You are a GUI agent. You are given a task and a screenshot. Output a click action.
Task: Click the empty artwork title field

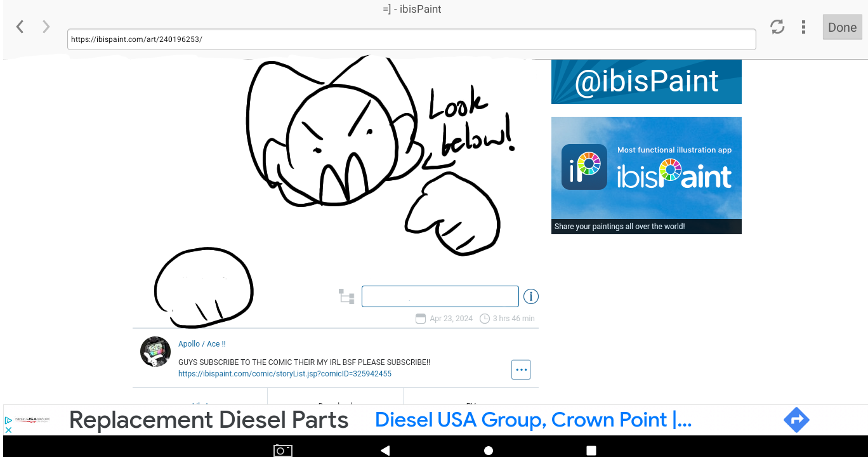(440, 296)
